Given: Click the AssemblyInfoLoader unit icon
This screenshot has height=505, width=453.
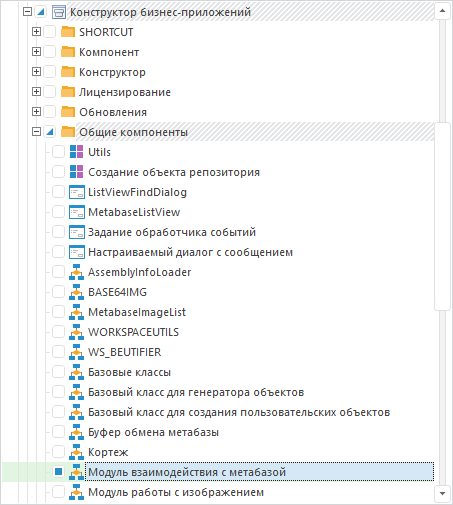Looking at the screenshot, I should [x=76, y=272].
